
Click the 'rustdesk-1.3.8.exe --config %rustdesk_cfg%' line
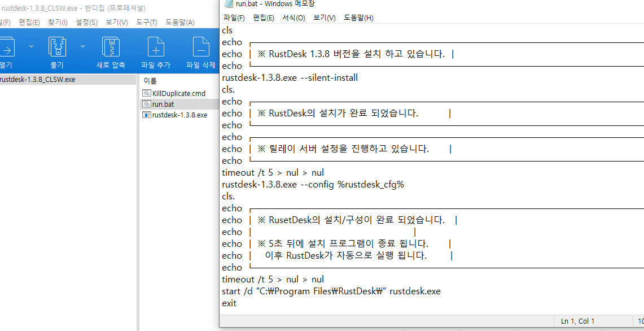click(313, 184)
